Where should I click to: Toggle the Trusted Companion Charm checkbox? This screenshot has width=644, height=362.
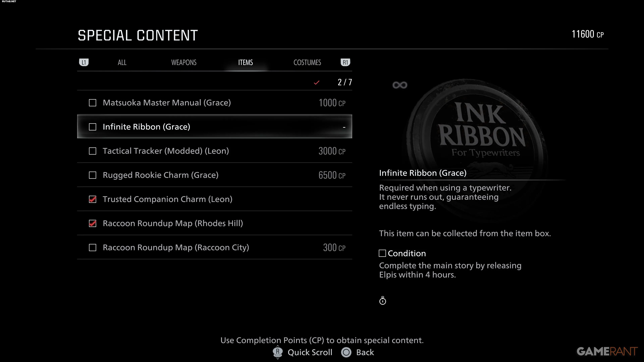(x=93, y=199)
